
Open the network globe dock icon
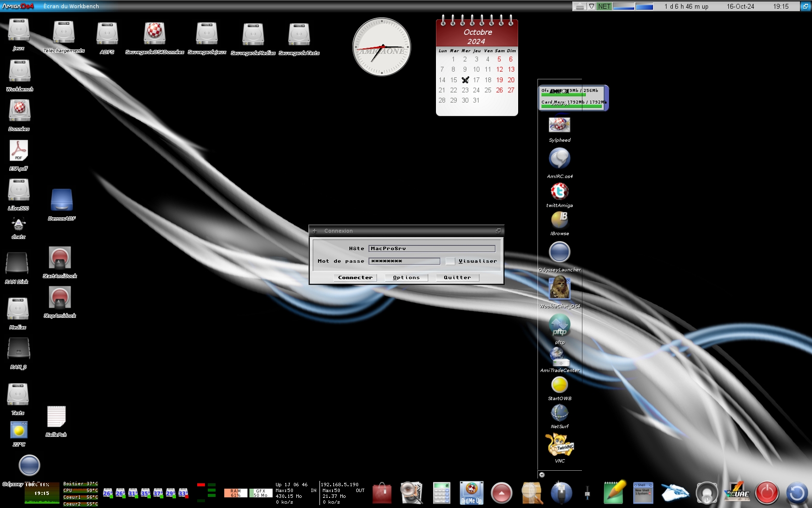[562, 493]
